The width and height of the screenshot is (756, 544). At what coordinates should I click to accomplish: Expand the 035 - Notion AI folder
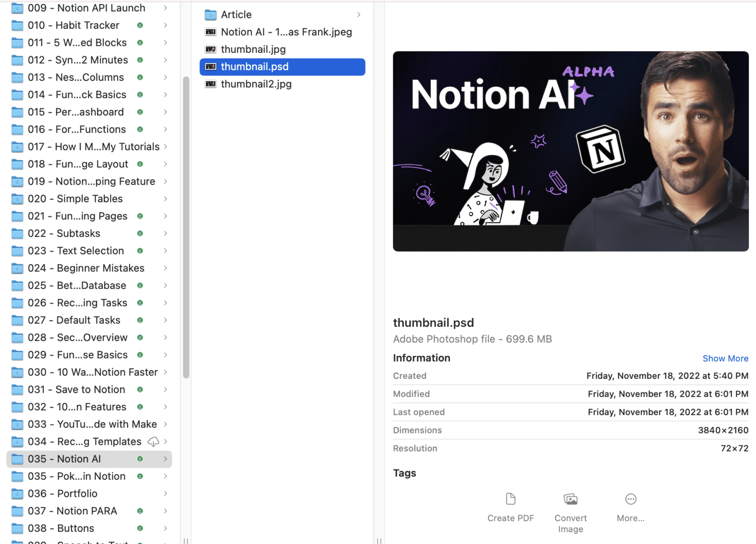[166, 459]
